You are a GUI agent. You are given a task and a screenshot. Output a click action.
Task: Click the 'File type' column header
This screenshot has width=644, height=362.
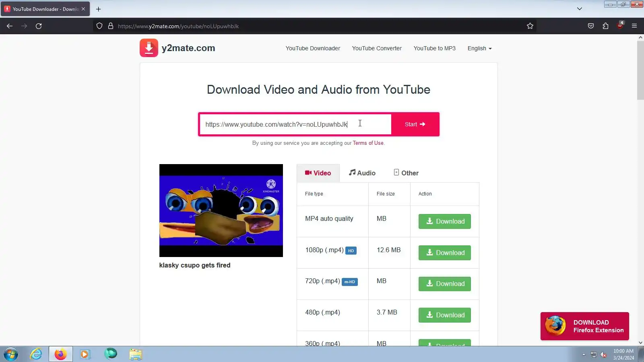click(314, 194)
